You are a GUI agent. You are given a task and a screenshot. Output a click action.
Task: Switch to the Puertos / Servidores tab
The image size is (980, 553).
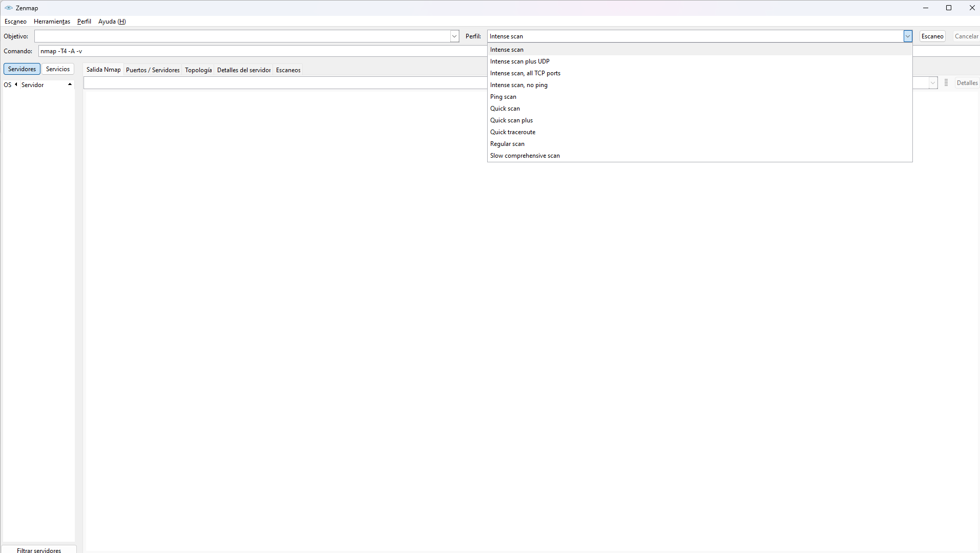click(x=153, y=70)
